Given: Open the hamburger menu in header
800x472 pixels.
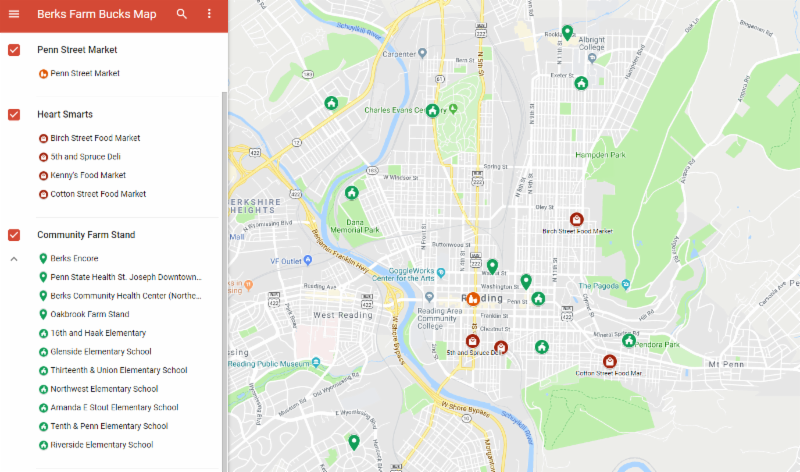Looking at the screenshot, I should pos(14,14).
